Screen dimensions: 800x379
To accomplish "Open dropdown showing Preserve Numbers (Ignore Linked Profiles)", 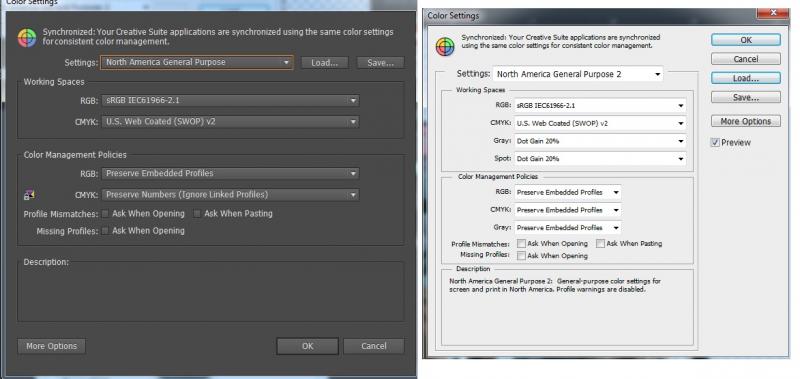I will coord(230,195).
